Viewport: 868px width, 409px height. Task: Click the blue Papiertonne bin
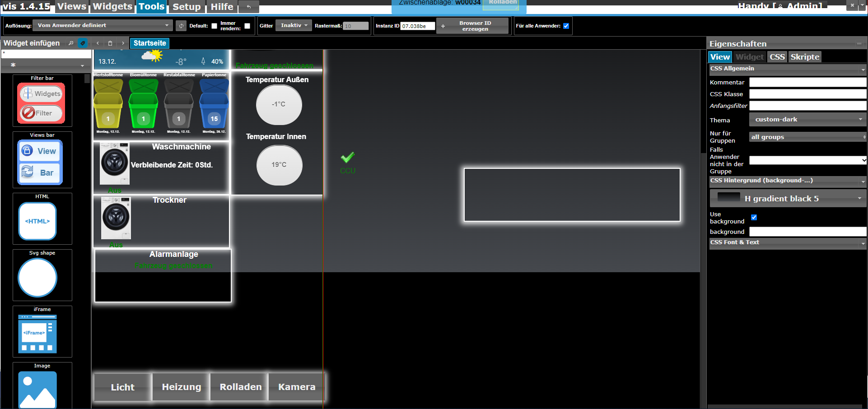pos(214,104)
